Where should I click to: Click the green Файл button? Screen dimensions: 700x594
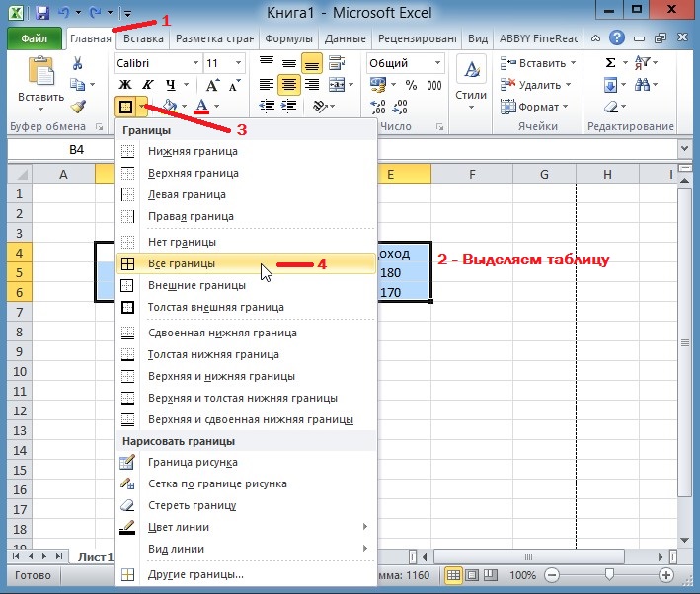coord(34,38)
